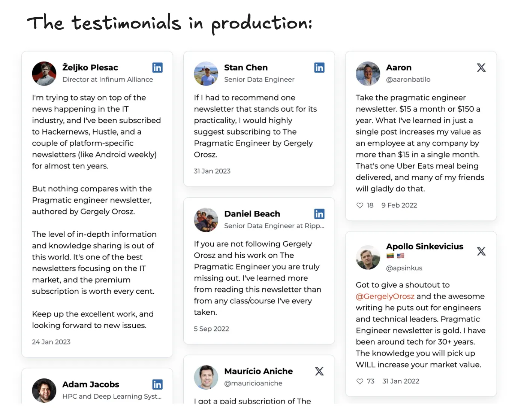Screen dimensions: 521x420
Task: Click Stan Chen's profile avatar
Action: point(206,73)
